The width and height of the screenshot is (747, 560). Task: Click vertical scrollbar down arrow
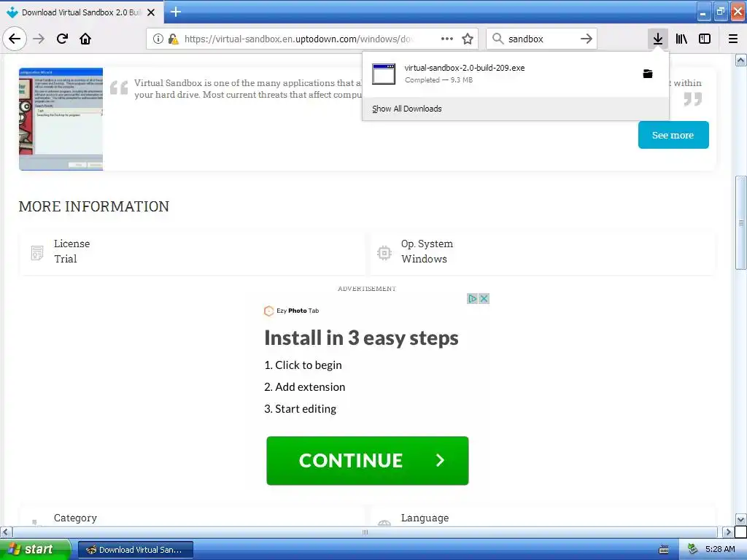740,519
